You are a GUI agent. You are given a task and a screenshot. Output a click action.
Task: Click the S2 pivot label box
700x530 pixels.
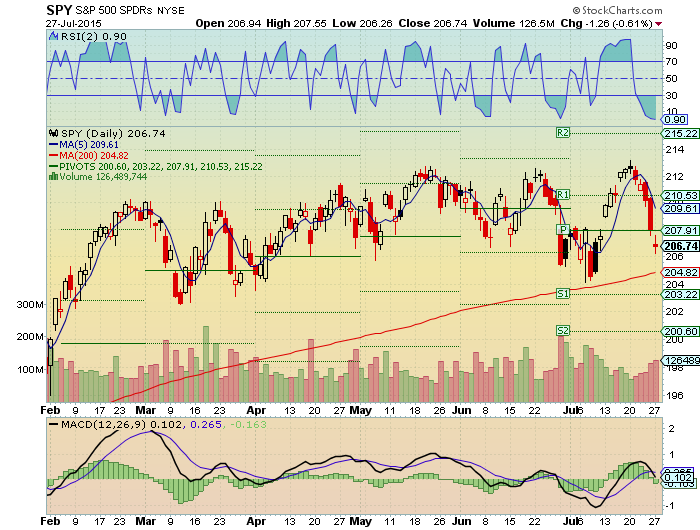(563, 330)
